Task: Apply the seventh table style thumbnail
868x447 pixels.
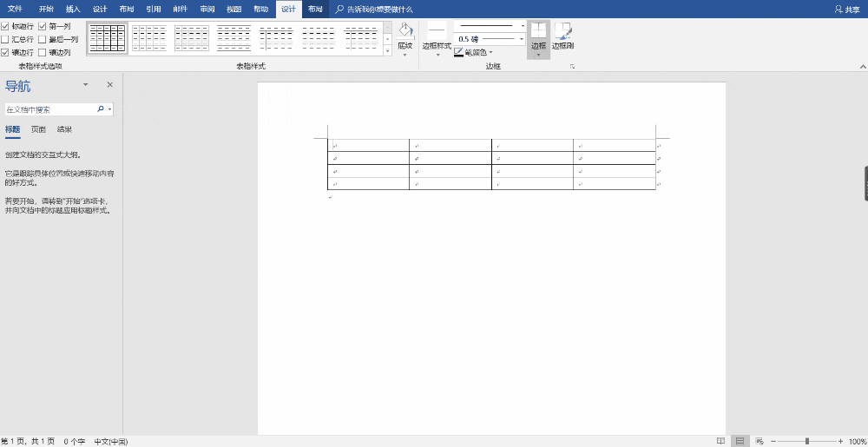Action: [x=361, y=38]
